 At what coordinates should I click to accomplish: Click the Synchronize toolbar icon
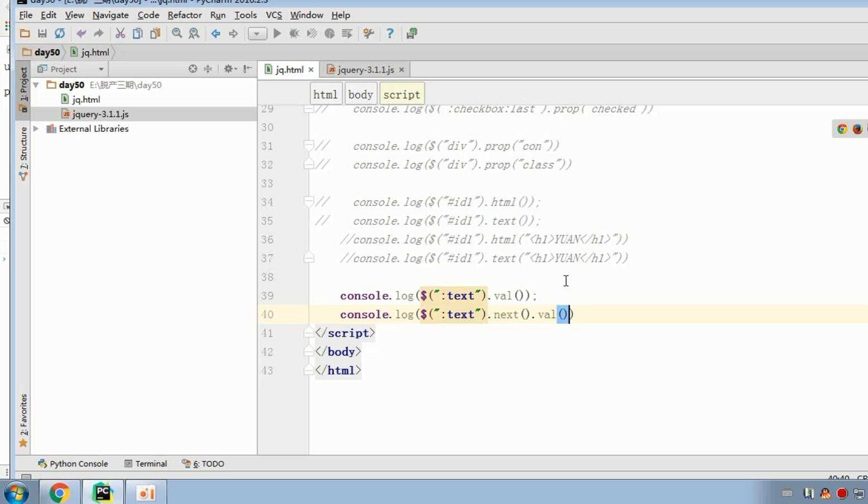(60, 33)
